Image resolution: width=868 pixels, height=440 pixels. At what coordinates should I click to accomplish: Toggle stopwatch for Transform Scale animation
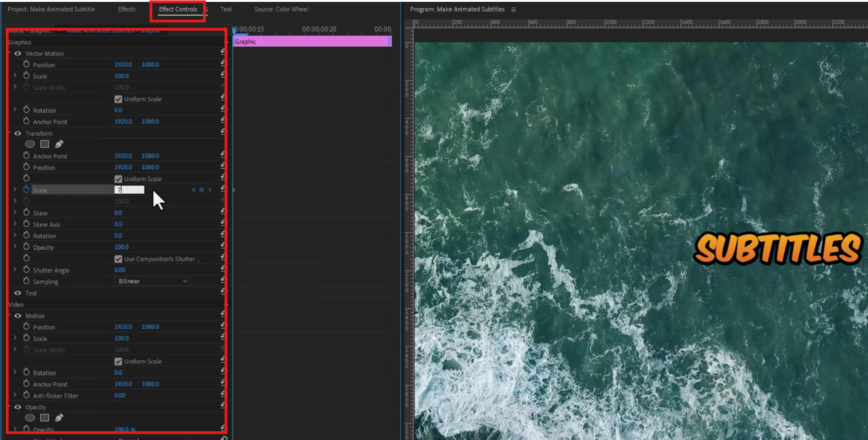(27, 190)
